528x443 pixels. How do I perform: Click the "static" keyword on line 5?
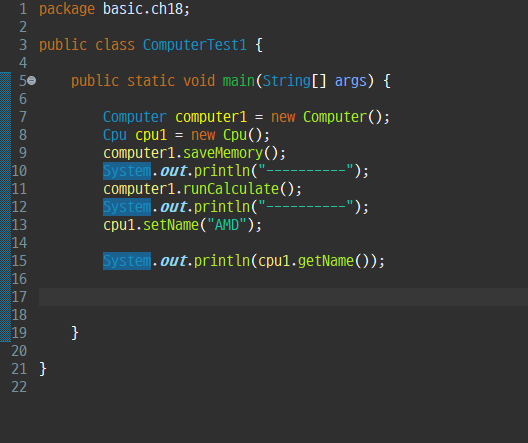[x=151, y=81]
